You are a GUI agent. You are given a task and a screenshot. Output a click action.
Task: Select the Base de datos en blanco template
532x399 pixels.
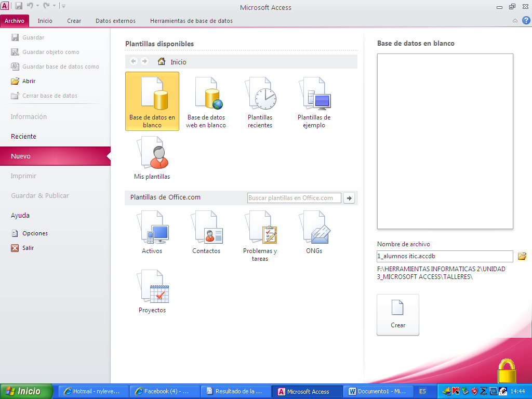152,101
